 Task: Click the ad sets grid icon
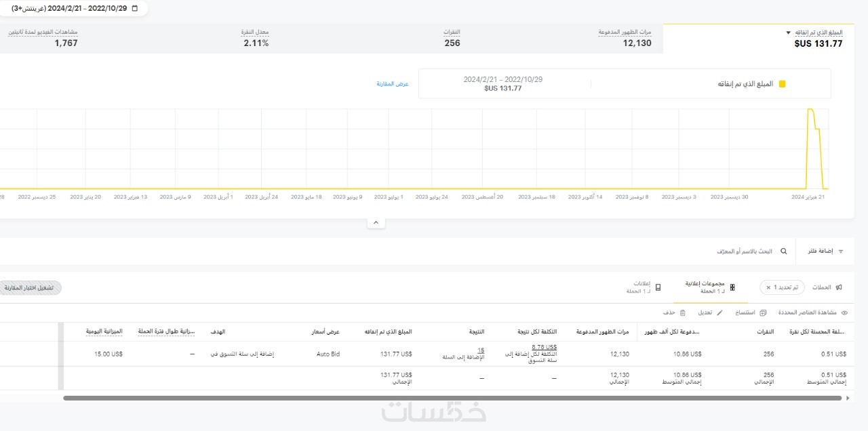click(732, 287)
